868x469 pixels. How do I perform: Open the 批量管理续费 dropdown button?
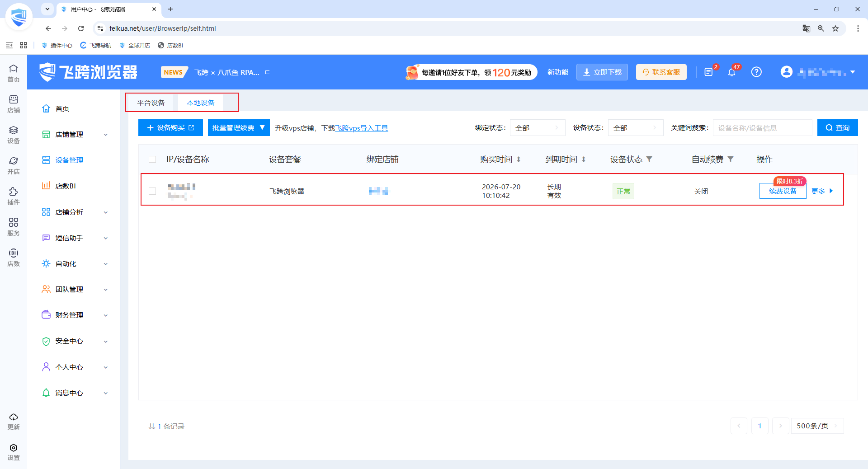point(239,128)
